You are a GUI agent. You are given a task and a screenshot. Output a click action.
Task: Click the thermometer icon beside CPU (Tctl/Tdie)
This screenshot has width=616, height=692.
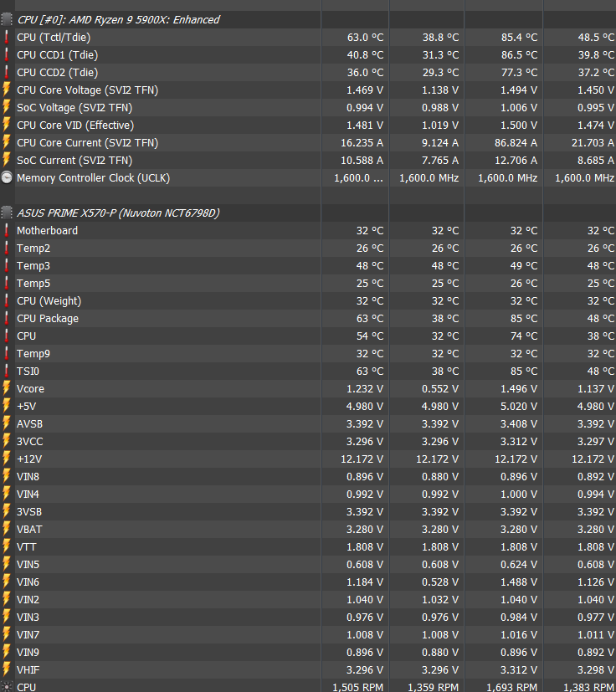click(x=8, y=38)
